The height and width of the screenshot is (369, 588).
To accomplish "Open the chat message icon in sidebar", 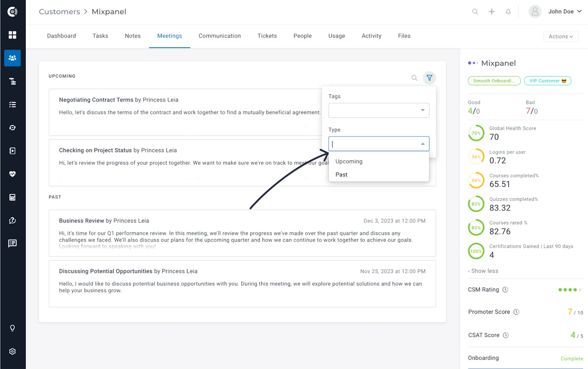I will click(x=12, y=244).
